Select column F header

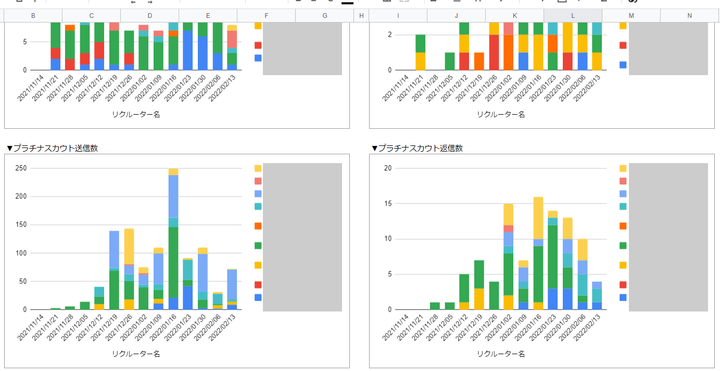(266, 16)
